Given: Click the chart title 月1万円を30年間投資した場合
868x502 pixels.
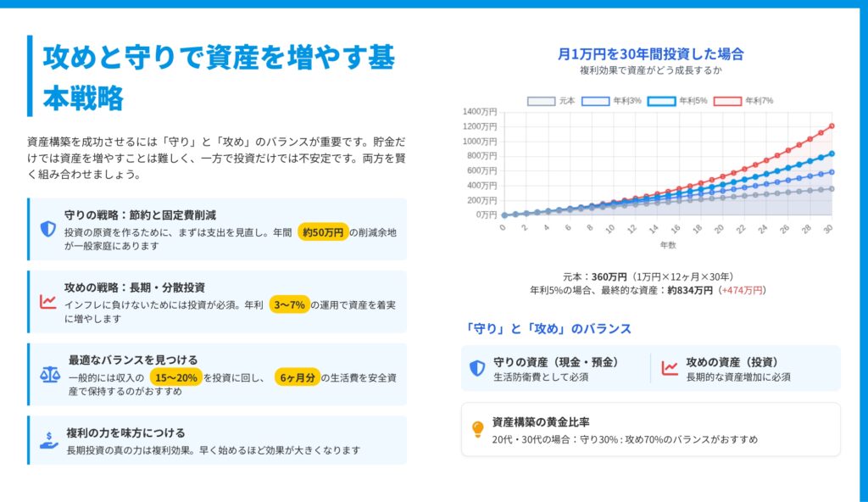Looking at the screenshot, I should coord(651,54).
